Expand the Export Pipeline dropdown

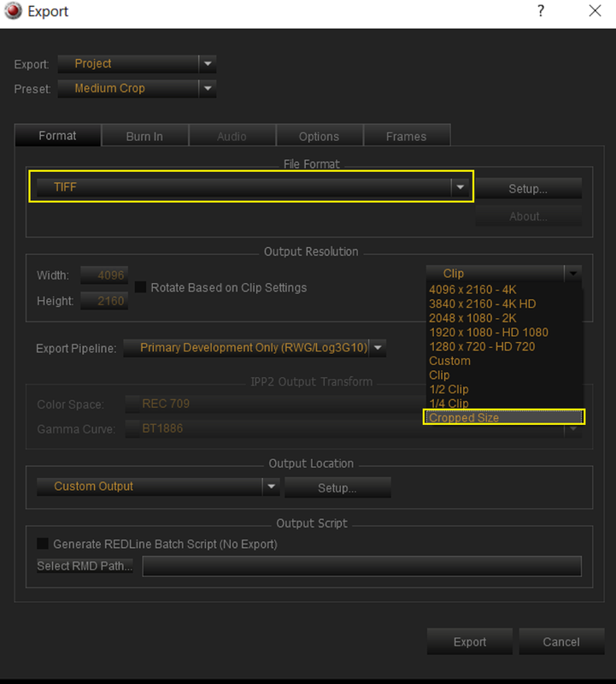378,348
